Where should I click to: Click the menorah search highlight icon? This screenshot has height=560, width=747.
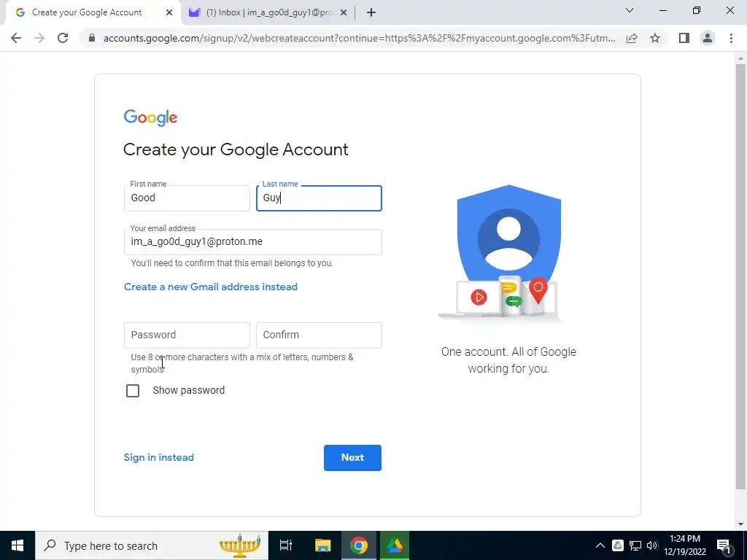coord(239,545)
